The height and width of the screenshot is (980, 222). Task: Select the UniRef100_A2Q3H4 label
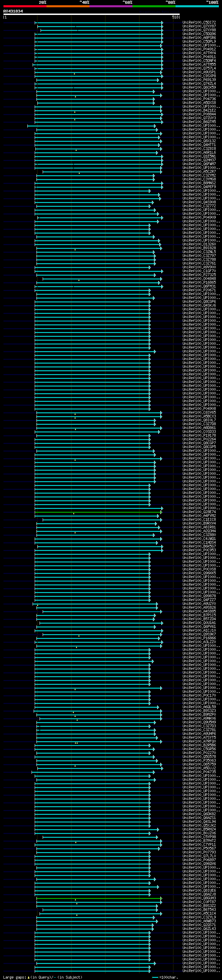click(199, 531)
